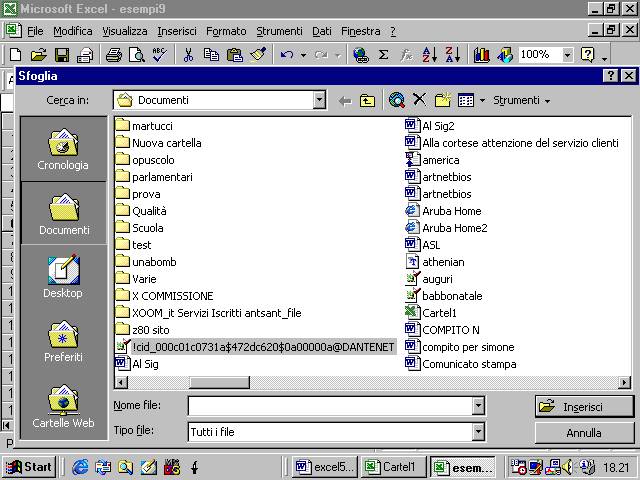Click the file list horizontal scrollbar right arrow

(x=625, y=382)
